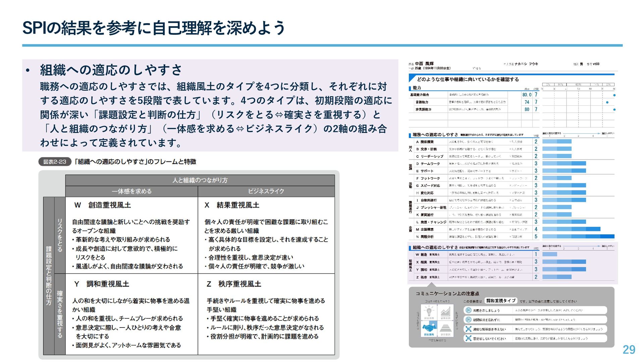Click the Z 秩序重視風土 cell heading
Image resolution: width=644 pixels, height=362 pixels.
coord(234,284)
